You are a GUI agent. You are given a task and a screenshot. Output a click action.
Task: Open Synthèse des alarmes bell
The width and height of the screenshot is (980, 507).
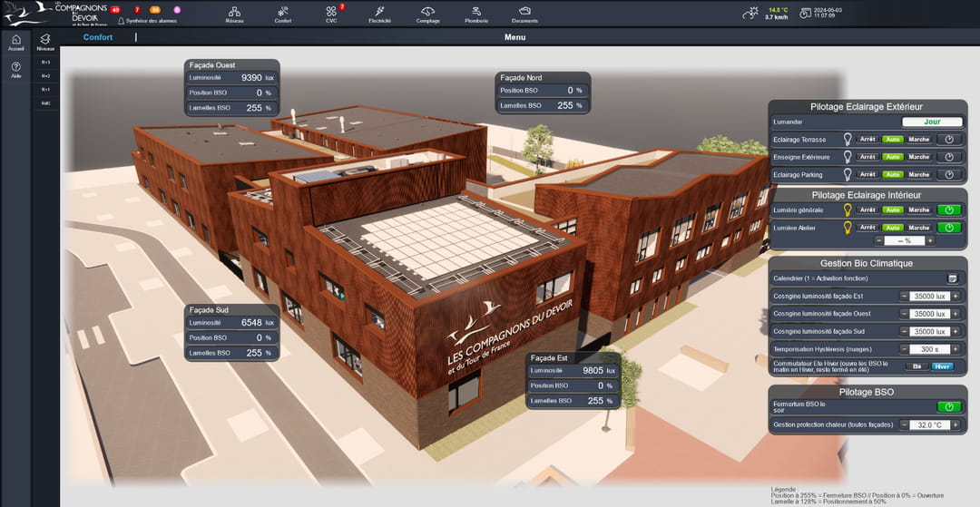coord(148,21)
